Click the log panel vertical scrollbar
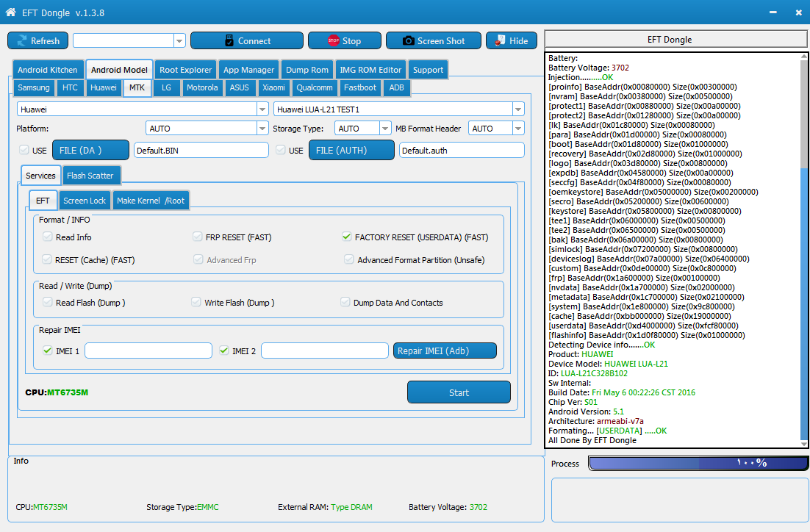This screenshot has width=810, height=532. pyautogui.click(x=803, y=250)
